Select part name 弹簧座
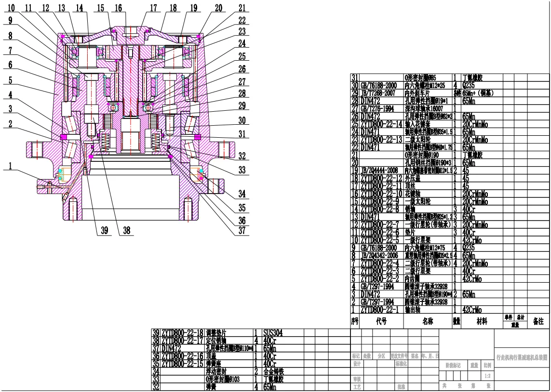This screenshot has width=551, height=392. [214, 363]
